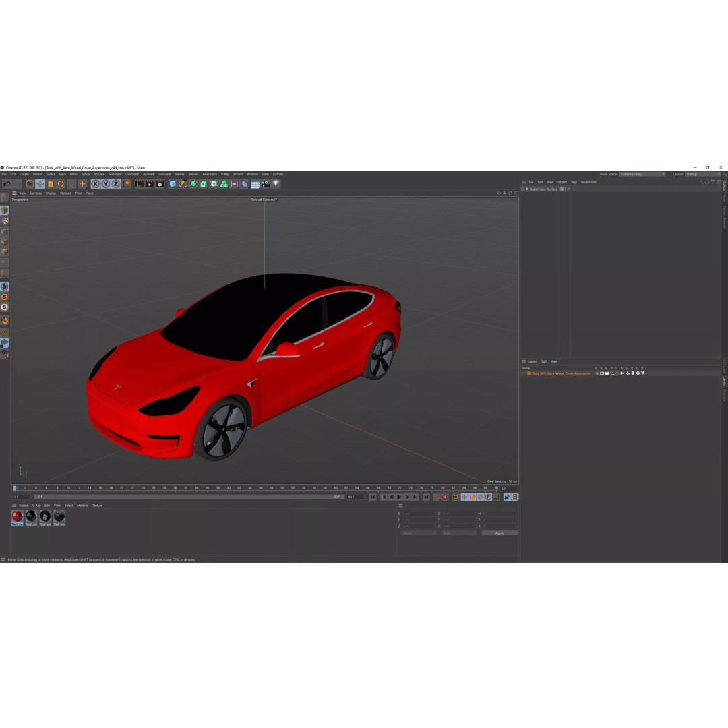Toggle Position keyframe recording

464,497
